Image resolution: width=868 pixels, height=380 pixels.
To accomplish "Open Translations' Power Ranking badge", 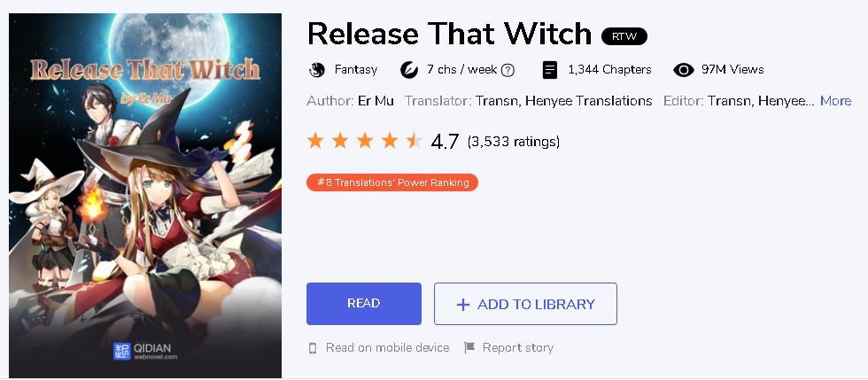I will coord(391,182).
